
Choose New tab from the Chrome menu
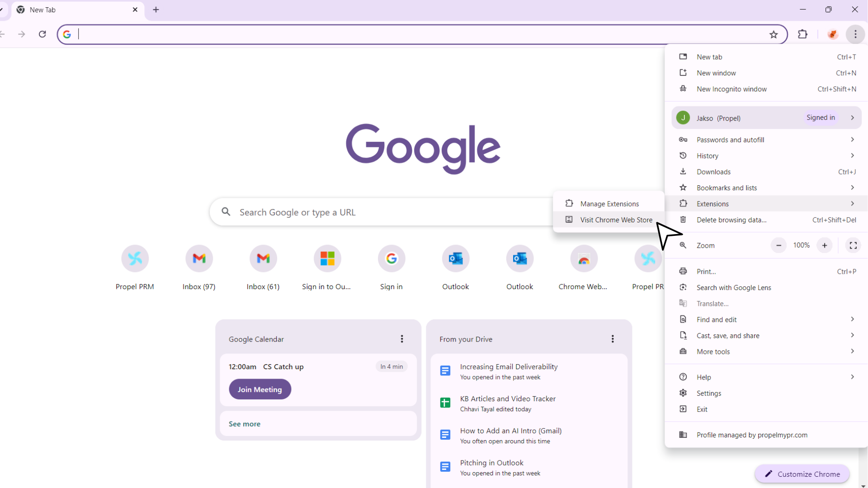click(x=766, y=57)
